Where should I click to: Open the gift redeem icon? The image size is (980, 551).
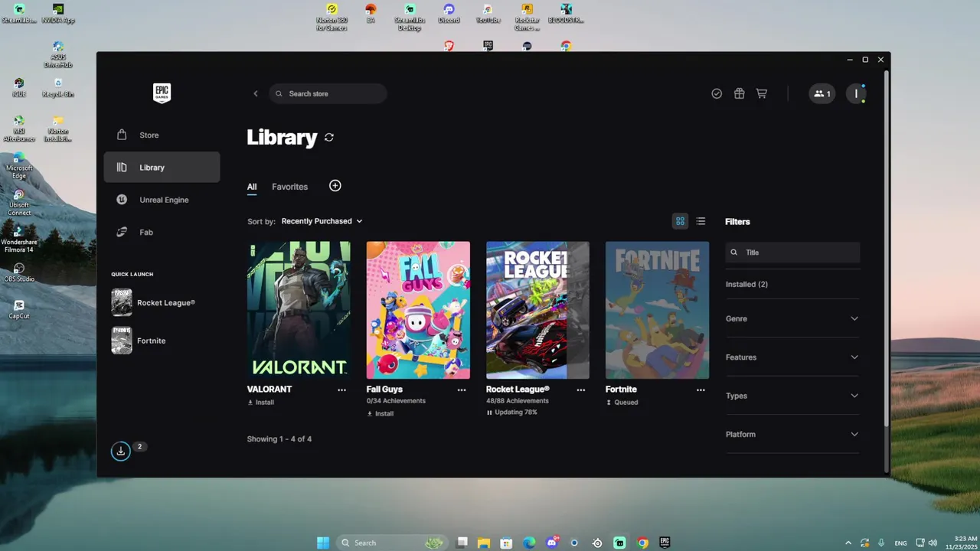tap(739, 93)
